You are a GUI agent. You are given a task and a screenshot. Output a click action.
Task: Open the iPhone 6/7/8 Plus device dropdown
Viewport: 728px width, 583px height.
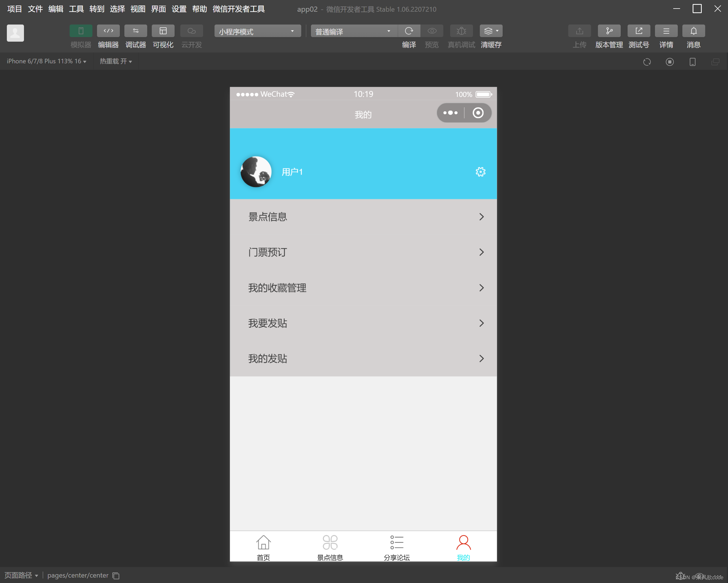(x=46, y=61)
